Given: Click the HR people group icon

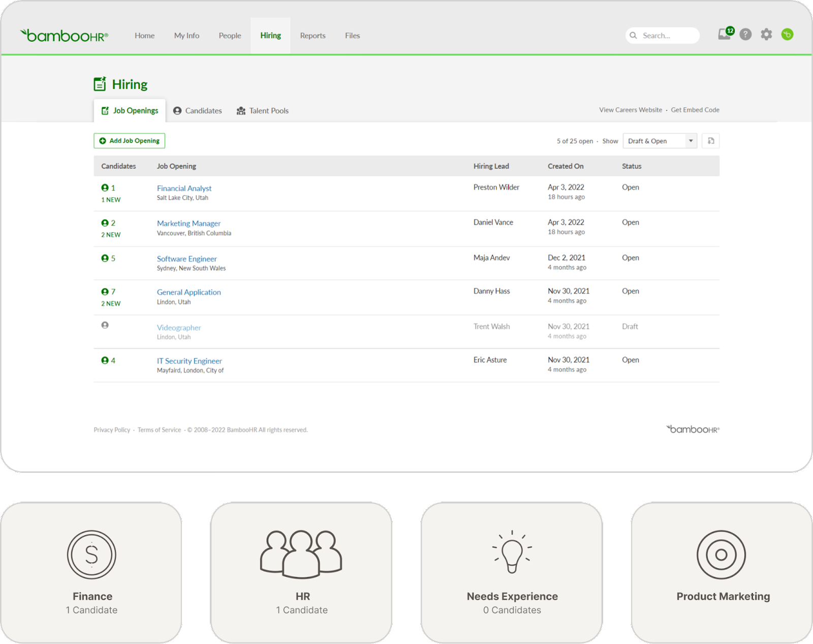Looking at the screenshot, I should 301,554.
